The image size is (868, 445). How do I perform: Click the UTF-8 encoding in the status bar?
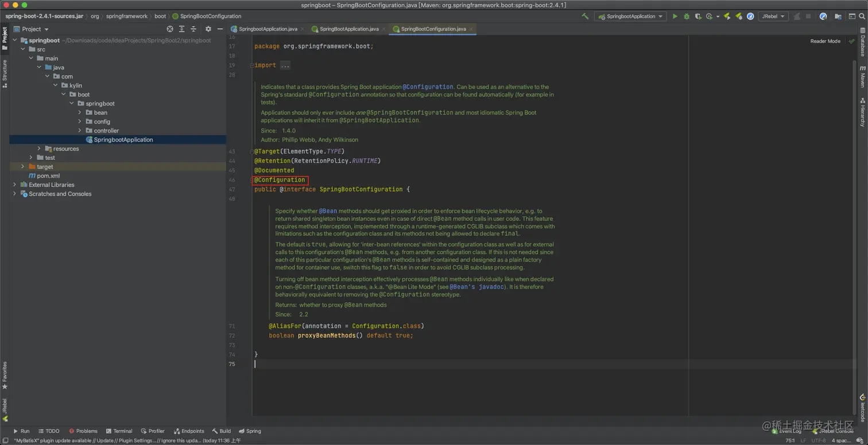click(819, 440)
